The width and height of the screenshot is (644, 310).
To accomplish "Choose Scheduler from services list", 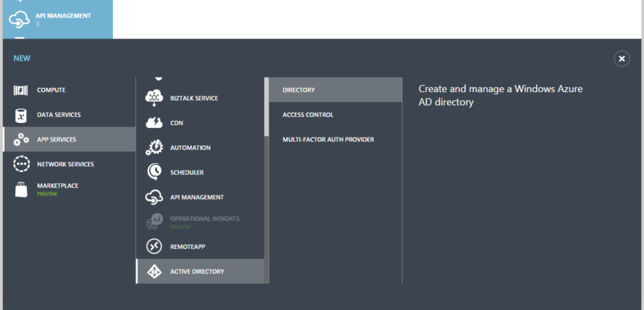I will [x=200, y=173].
